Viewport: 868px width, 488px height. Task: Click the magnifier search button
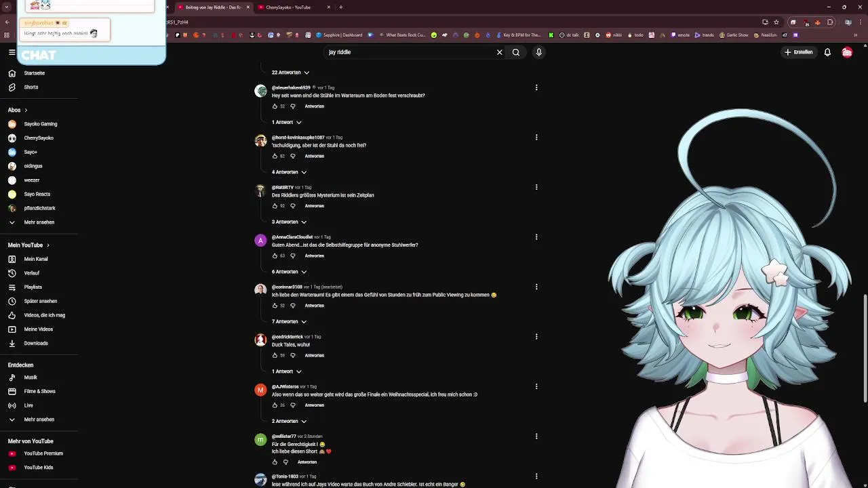coord(516,52)
